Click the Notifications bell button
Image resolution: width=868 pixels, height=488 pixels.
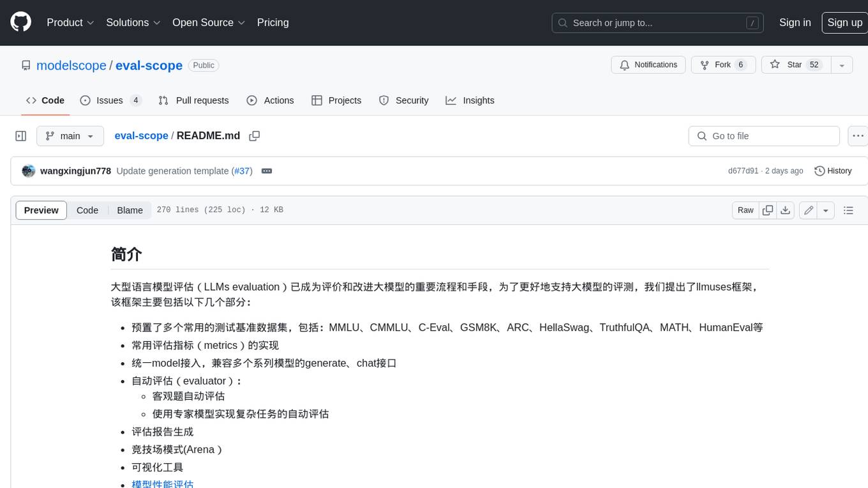[648, 65]
